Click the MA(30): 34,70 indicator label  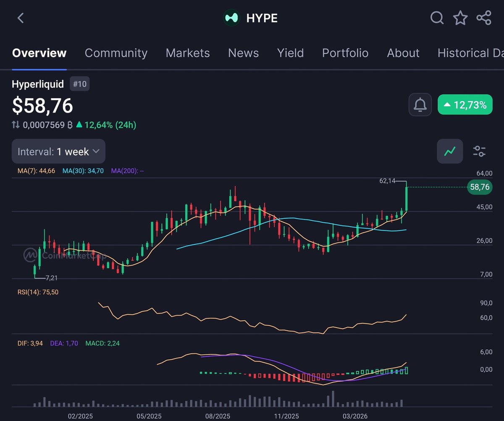(83, 171)
